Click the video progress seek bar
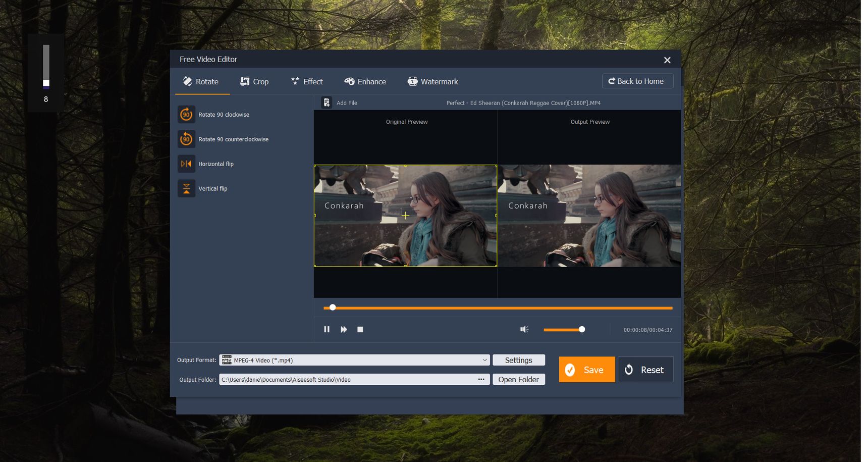The height and width of the screenshot is (462, 868). [498, 307]
